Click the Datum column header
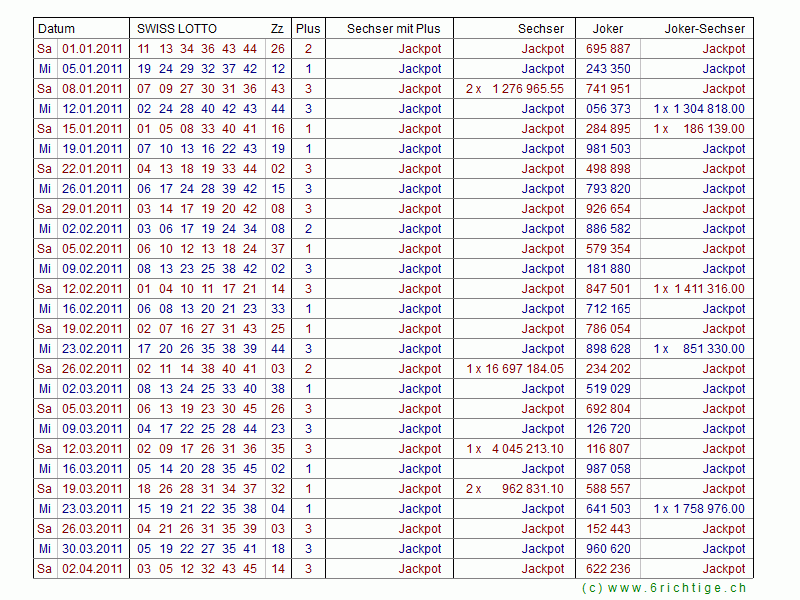The image size is (800, 600). pyautogui.click(x=57, y=29)
